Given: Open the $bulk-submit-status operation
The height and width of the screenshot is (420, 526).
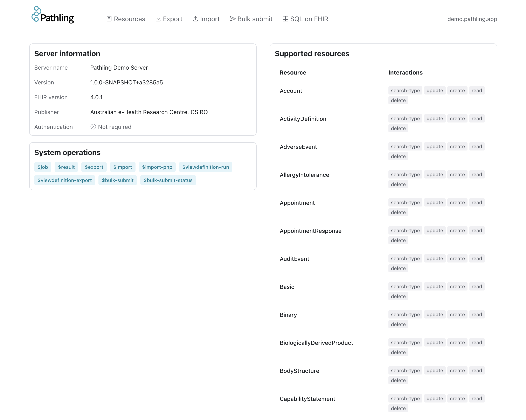Looking at the screenshot, I should coord(168,180).
